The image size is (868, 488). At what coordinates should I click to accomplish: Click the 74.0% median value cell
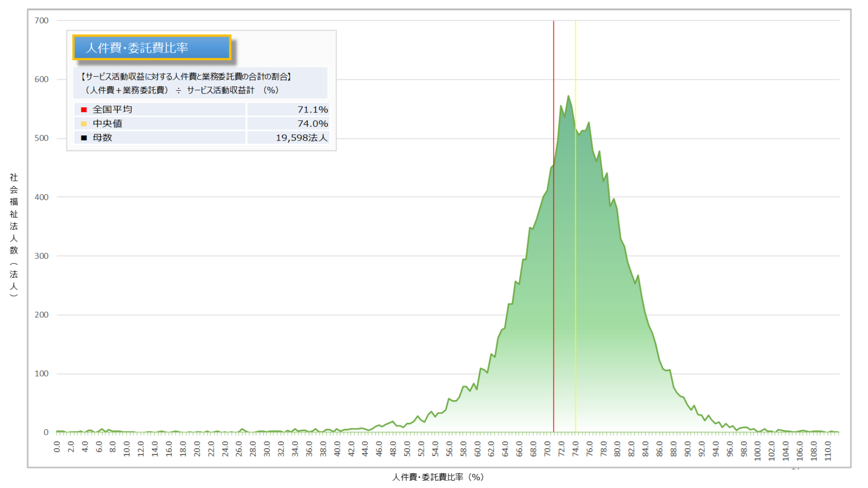point(312,124)
